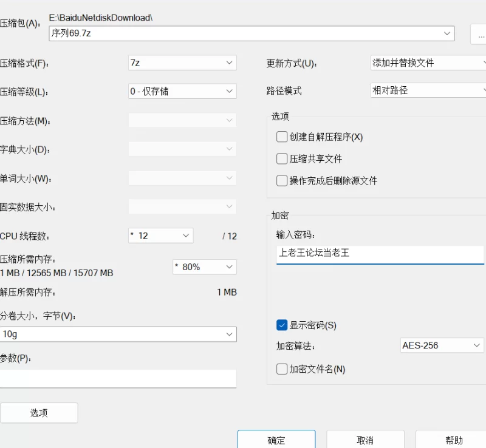Viewport: 486px width, 448px height.
Task: Open the 加密算法 AES-256 dropdown
Action: (442, 345)
